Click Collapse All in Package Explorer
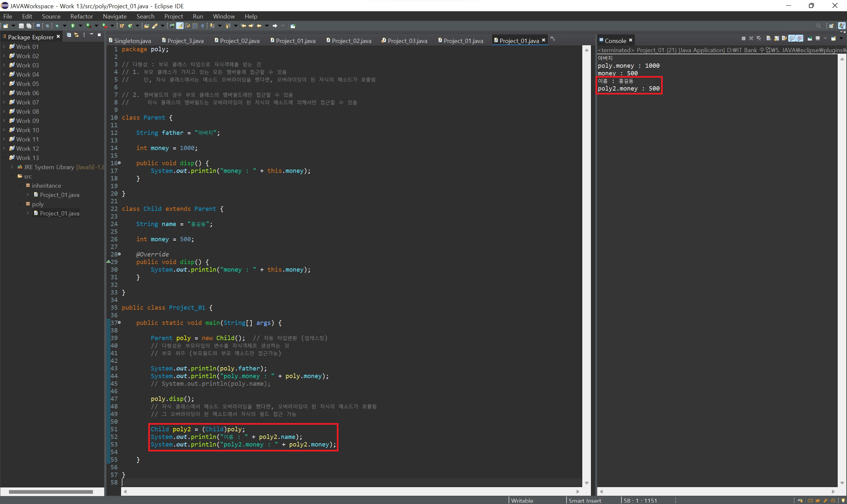The width and height of the screenshot is (847, 504). [x=69, y=35]
